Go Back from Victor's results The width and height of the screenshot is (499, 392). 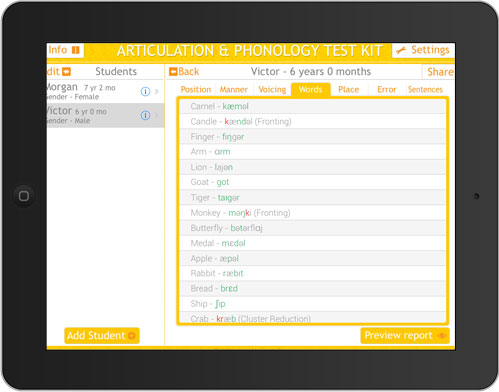184,72
